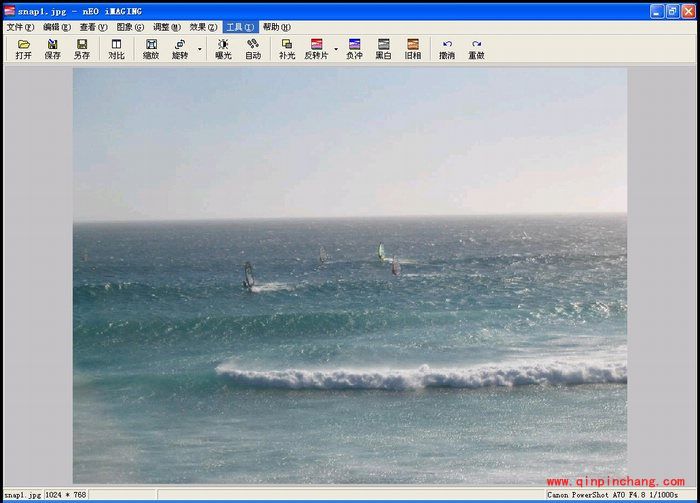Screen dimensions: 700x503
Task: Open the 效果 (Effects) menu
Action: point(203,27)
